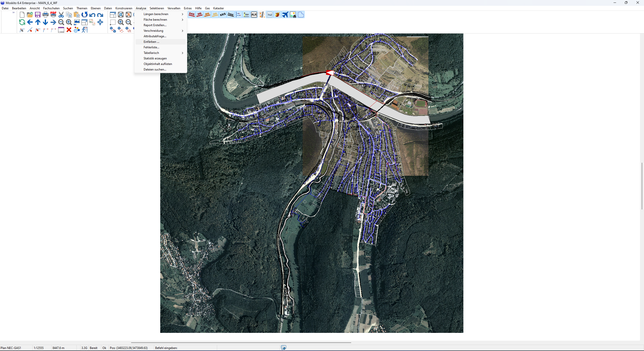Choose Attributabfrage... from the menu
The width and height of the screenshot is (644, 351).
pyautogui.click(x=160, y=36)
